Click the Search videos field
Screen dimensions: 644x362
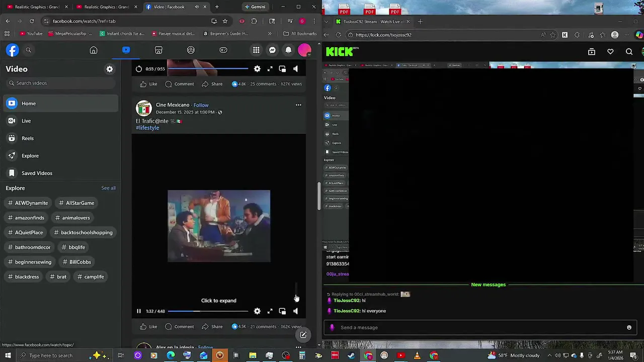[60, 83]
